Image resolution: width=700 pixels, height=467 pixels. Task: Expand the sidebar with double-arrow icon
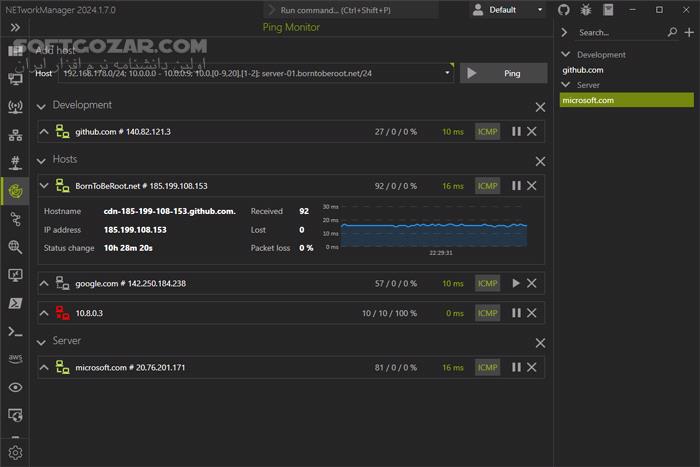[x=15, y=29]
